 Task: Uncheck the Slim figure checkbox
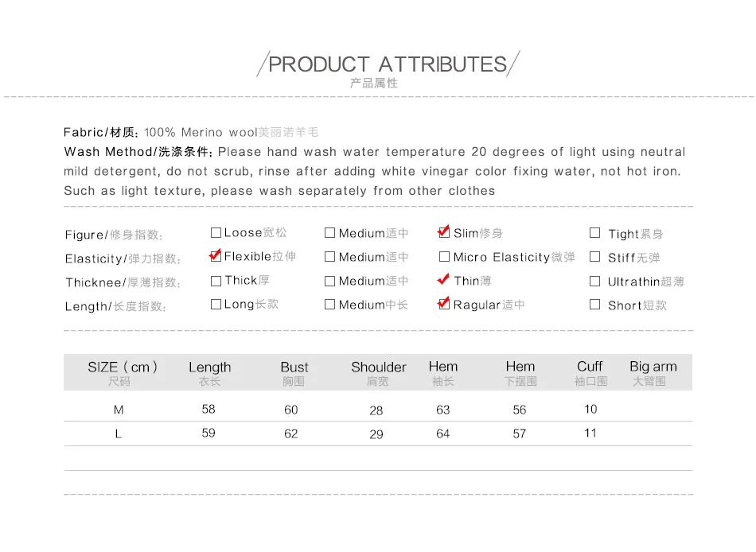[x=444, y=232]
